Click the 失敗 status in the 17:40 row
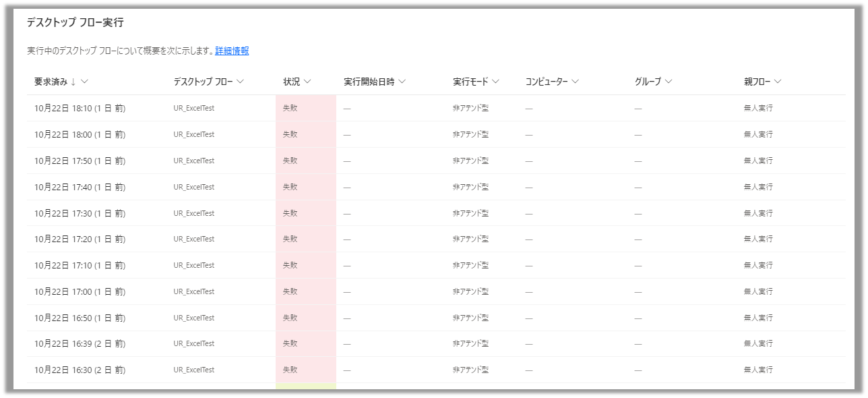 tap(290, 187)
